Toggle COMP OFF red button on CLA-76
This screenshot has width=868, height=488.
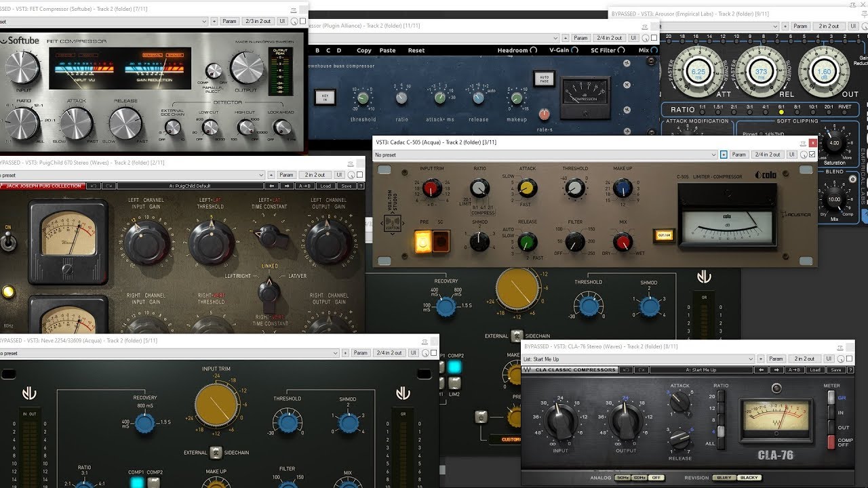(831, 442)
